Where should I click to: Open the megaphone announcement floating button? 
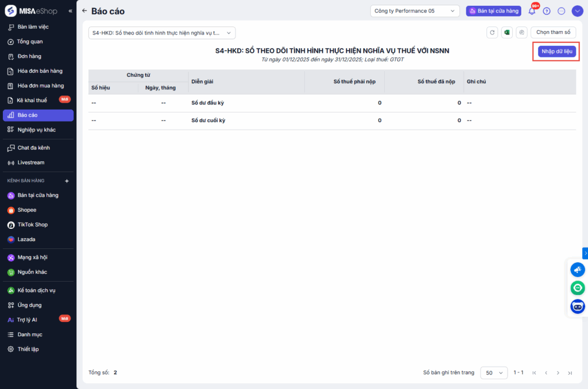coord(578,270)
